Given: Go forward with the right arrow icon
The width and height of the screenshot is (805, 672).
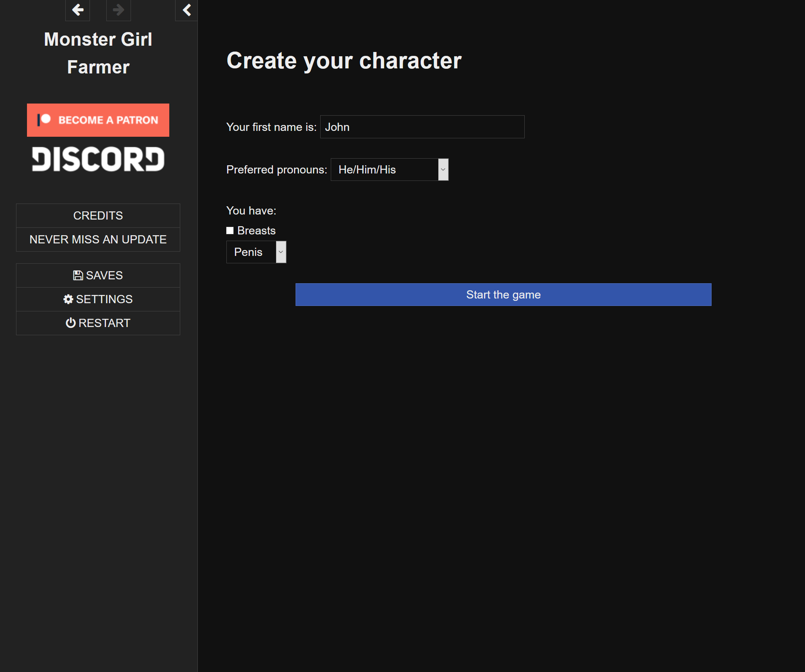Looking at the screenshot, I should (118, 10).
